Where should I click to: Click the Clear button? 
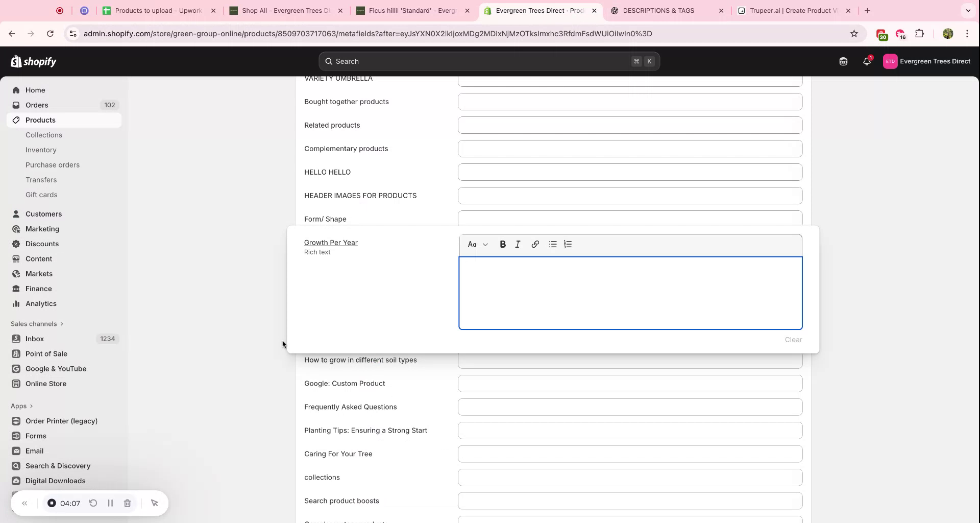tap(793, 339)
